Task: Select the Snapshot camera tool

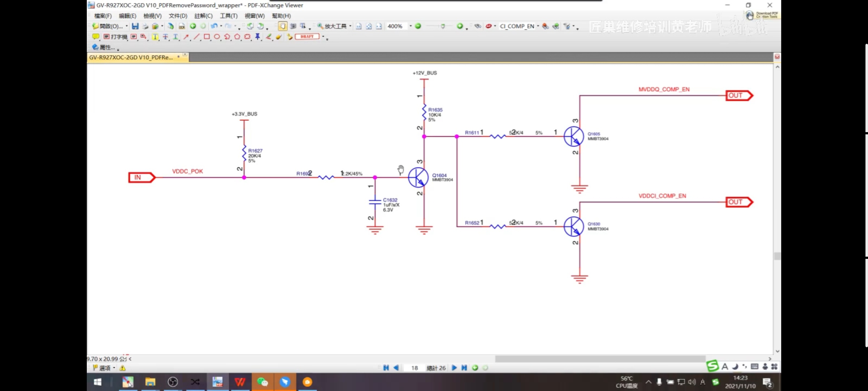Action: (x=293, y=26)
